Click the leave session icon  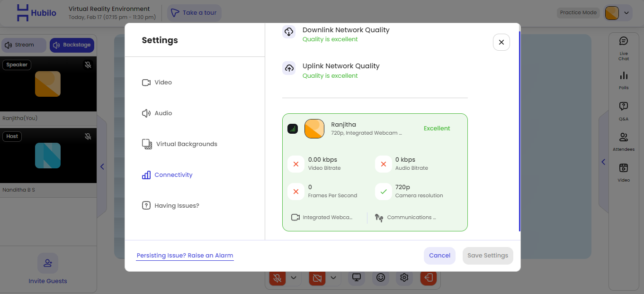click(x=429, y=278)
